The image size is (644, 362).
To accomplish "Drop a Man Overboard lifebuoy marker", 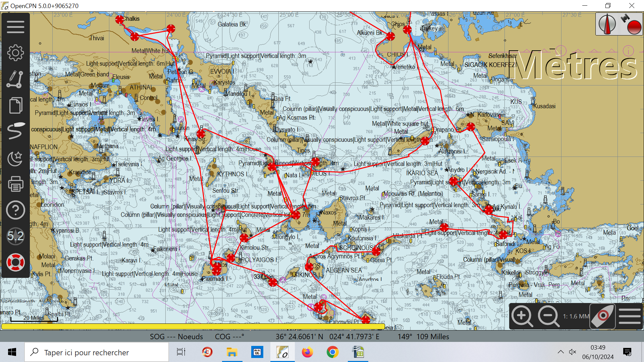I will click(x=15, y=262).
